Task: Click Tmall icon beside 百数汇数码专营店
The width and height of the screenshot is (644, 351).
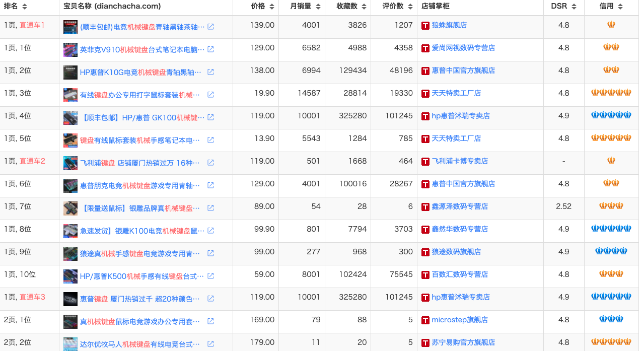Action: 425,275
